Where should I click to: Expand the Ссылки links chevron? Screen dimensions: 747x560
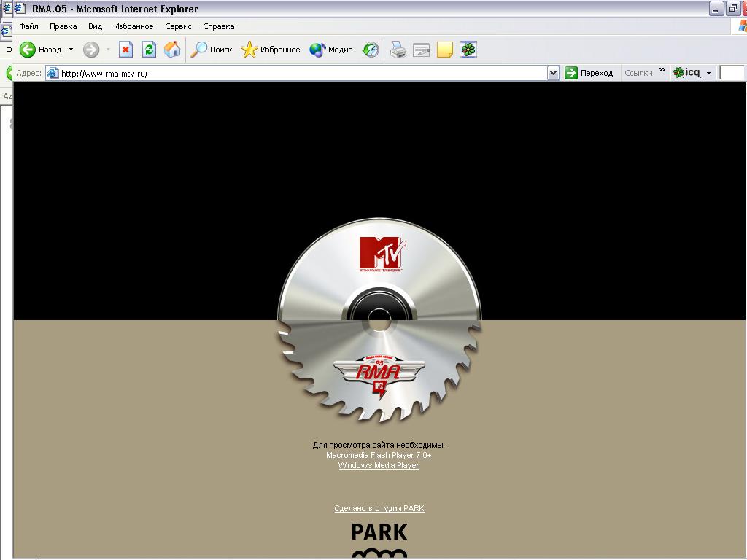662,71
